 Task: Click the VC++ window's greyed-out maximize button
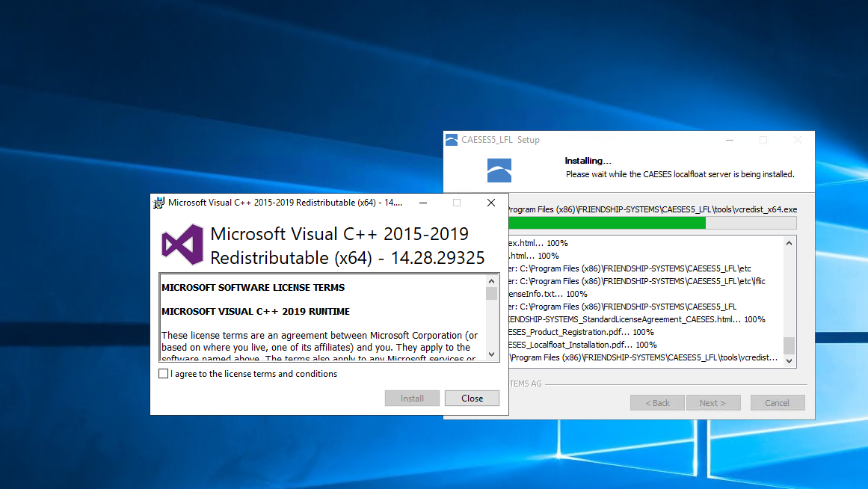click(x=457, y=203)
